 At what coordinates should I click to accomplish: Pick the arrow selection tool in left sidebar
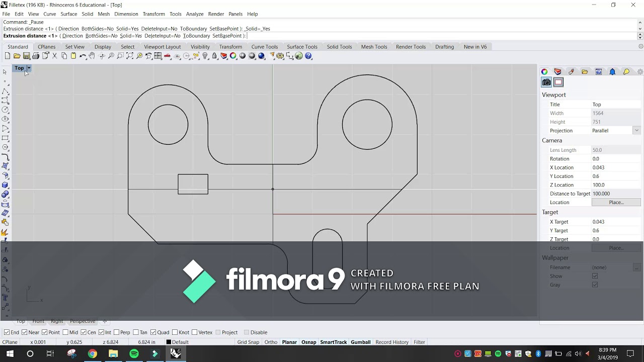(5, 72)
